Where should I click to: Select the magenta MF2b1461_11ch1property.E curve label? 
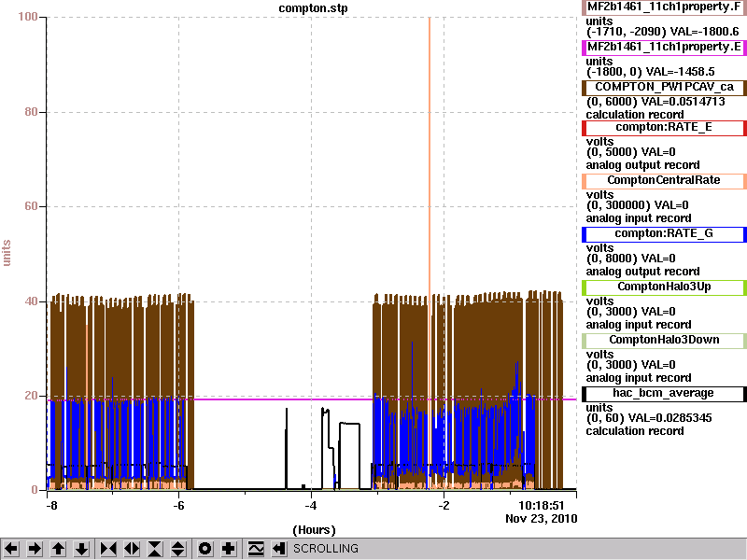(x=664, y=48)
